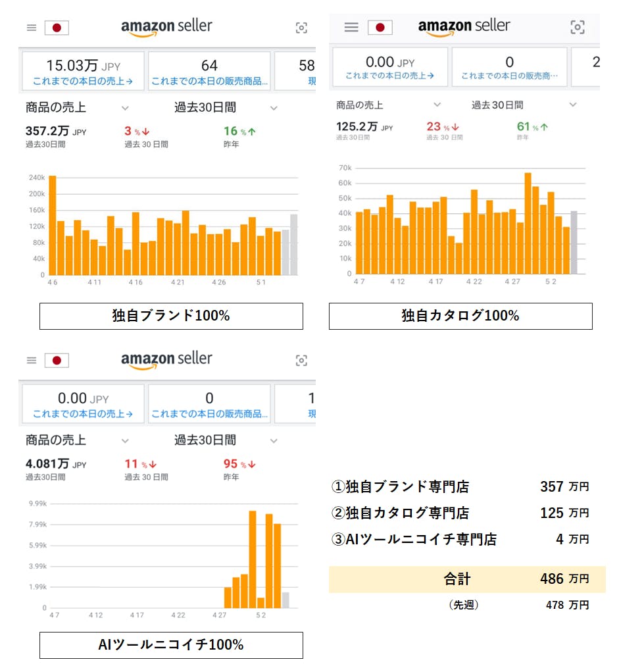Open 過去30日間 period dropdown in 357.2万 JPY panel
This screenshot has width=619, height=672.
(274, 108)
